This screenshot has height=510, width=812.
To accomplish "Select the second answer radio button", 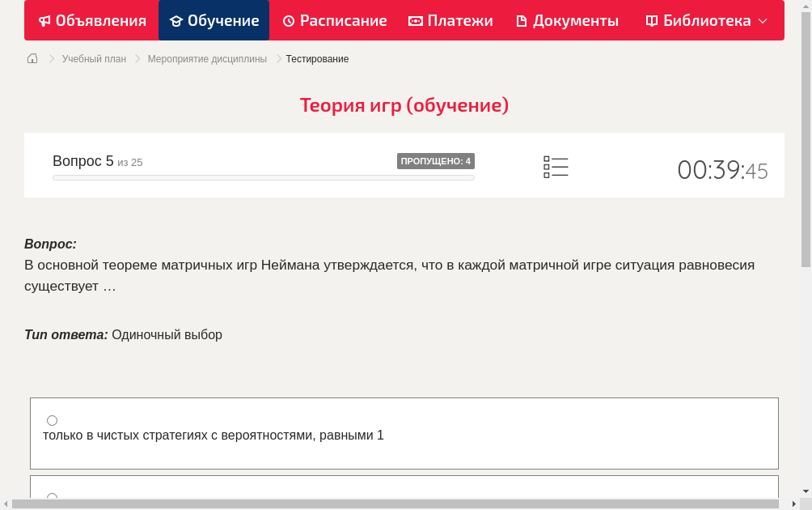I will (x=52, y=497).
